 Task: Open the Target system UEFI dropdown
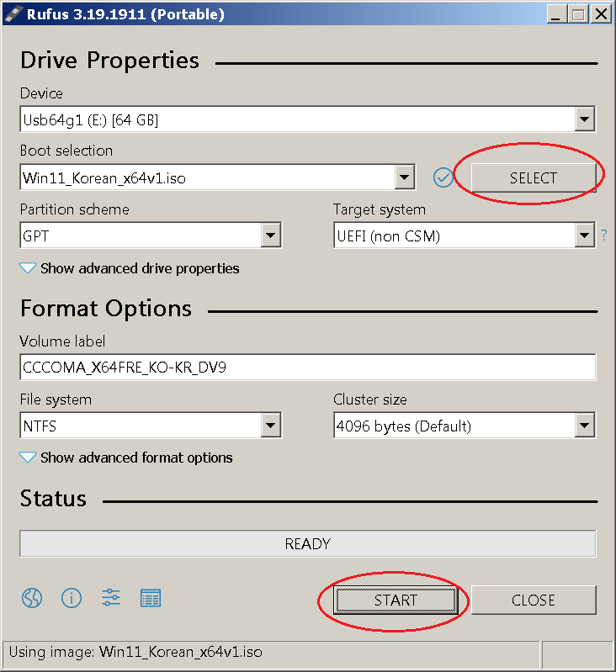click(465, 235)
